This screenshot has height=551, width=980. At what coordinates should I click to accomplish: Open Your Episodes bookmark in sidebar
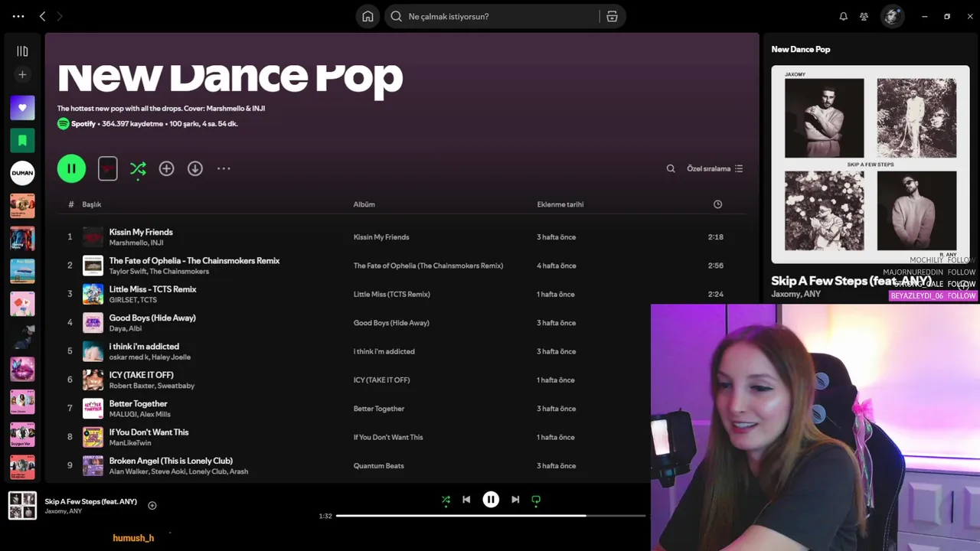point(22,141)
